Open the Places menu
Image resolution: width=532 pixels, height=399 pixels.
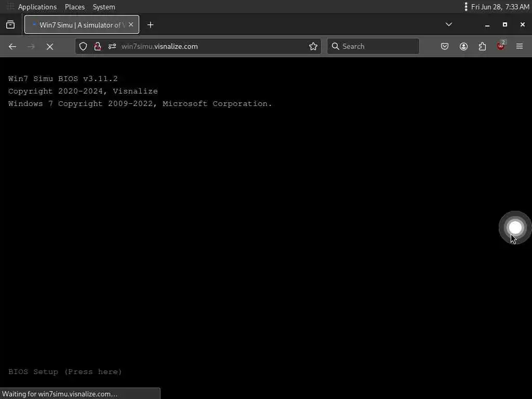(x=75, y=7)
